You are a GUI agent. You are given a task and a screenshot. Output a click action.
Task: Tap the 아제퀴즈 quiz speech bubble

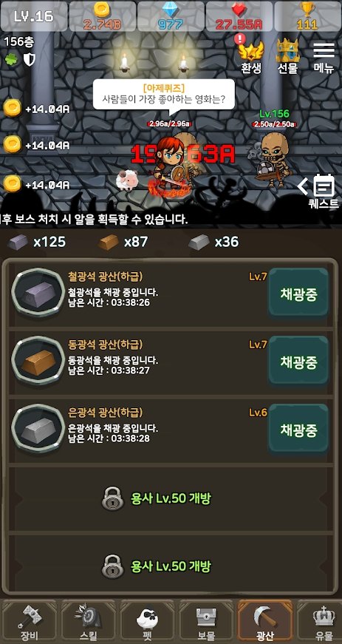click(164, 95)
